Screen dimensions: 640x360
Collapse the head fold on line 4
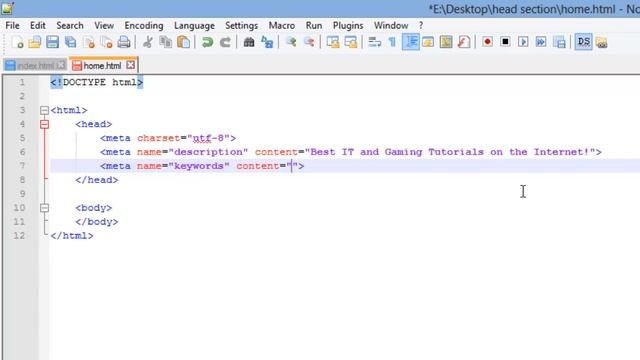[44, 124]
